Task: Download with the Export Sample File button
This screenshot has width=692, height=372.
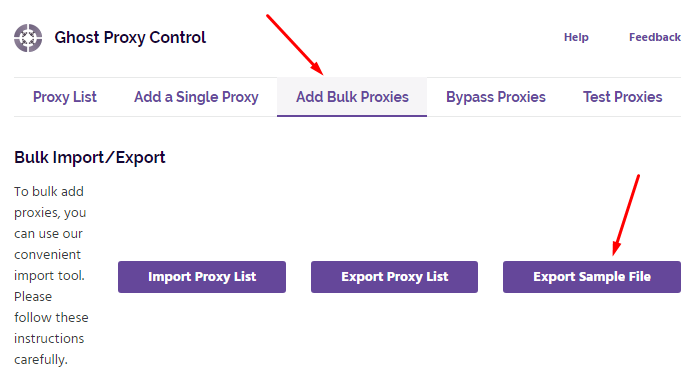Action: tap(592, 277)
